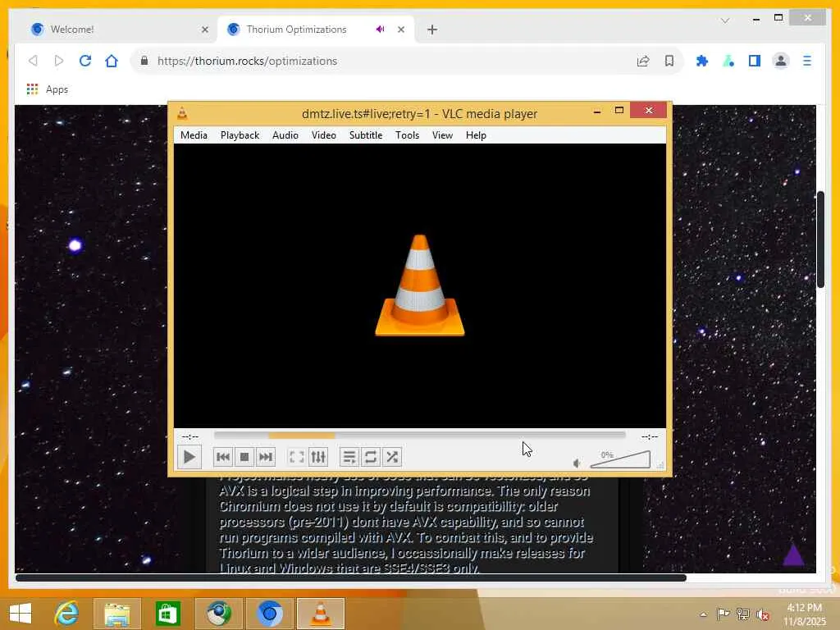Set VLC volume using the volume slider
Screen dimensions: 840x630
[x=620, y=459]
